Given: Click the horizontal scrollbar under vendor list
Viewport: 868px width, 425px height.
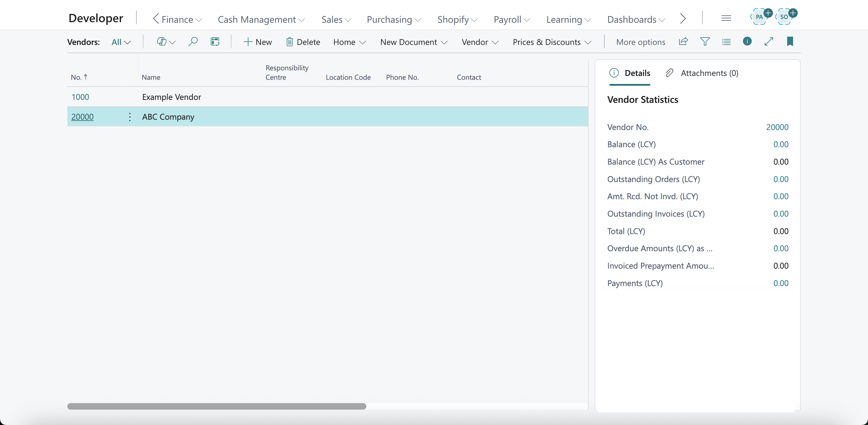Looking at the screenshot, I should coord(217,406).
